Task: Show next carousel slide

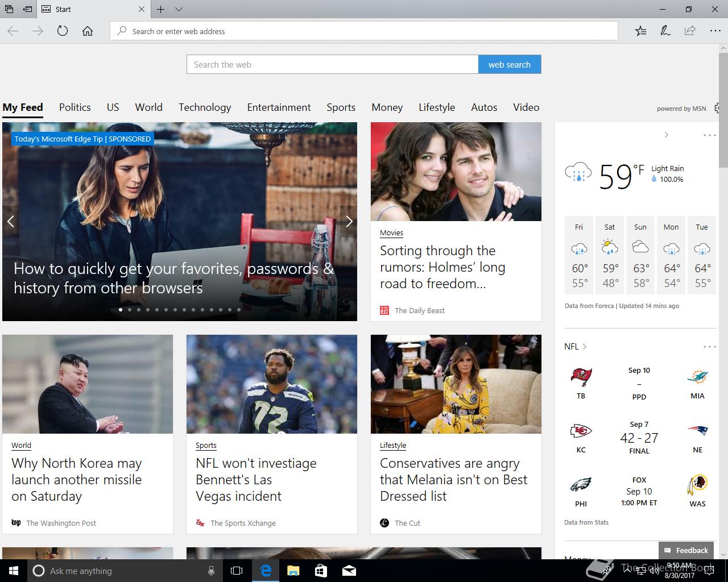Action: point(349,222)
